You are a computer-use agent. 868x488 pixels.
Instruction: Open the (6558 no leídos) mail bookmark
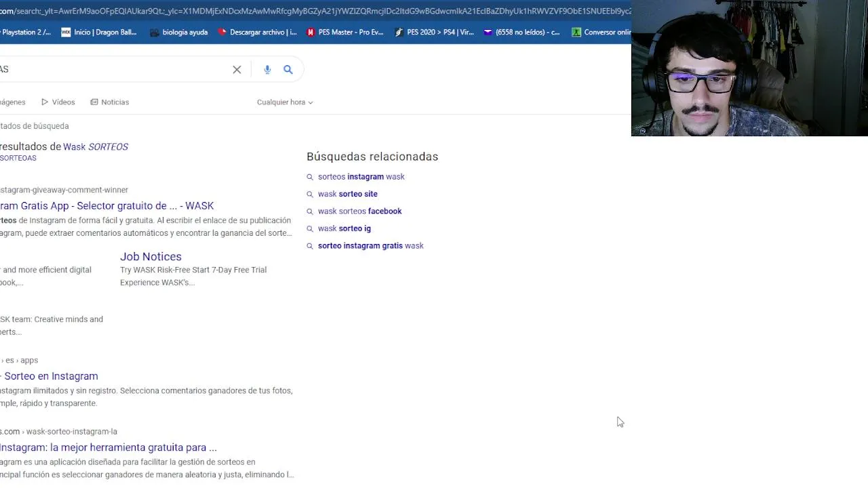coord(521,32)
